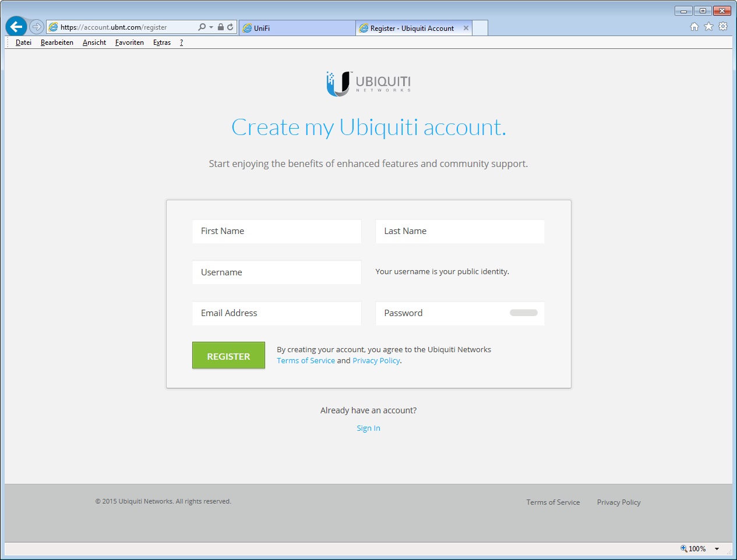Click the browser Back arrow button
The width and height of the screenshot is (737, 560).
[16, 26]
